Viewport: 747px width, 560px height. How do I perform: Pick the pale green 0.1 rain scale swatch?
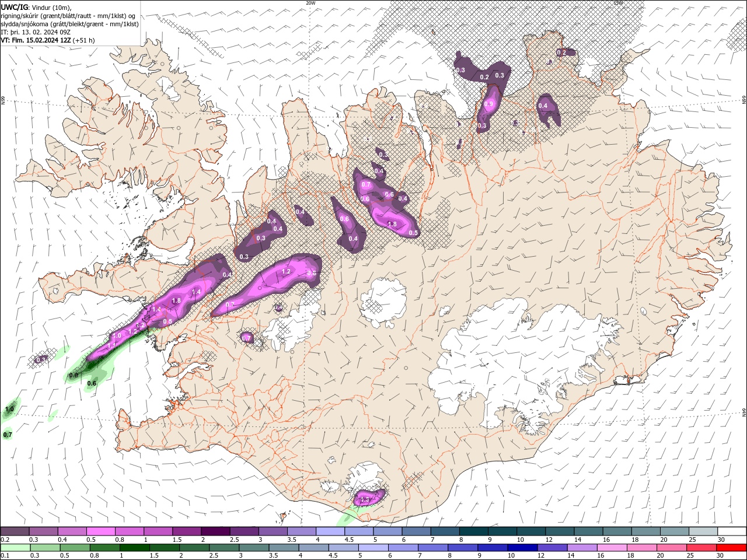pyautogui.click(x=15, y=548)
